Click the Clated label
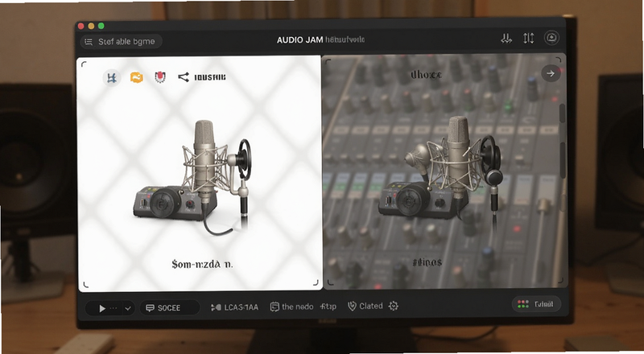 (x=371, y=306)
